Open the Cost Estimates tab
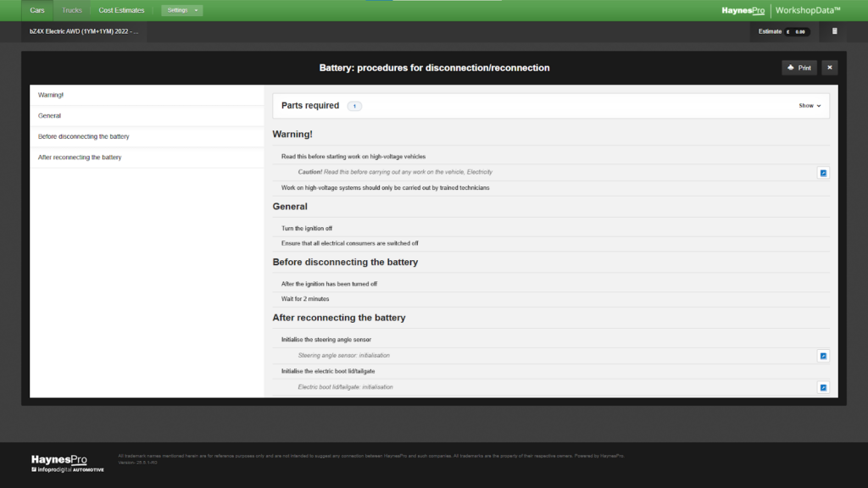Image resolution: width=868 pixels, height=488 pixels. 121,10
